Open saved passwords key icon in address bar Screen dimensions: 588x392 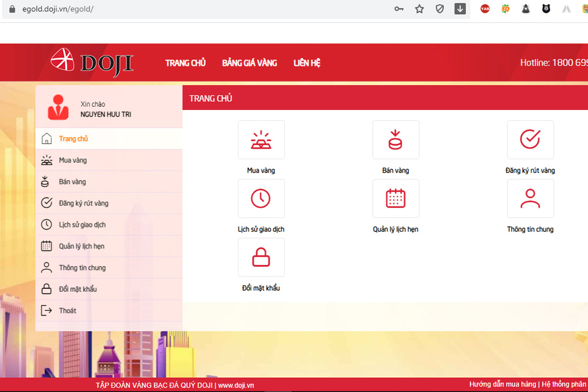coord(399,9)
